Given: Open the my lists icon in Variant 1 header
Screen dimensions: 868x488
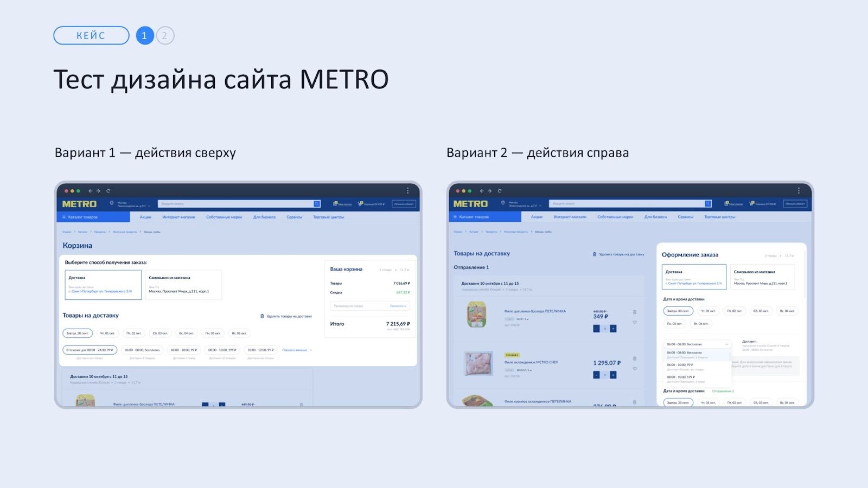Looking at the screenshot, I should tap(335, 204).
